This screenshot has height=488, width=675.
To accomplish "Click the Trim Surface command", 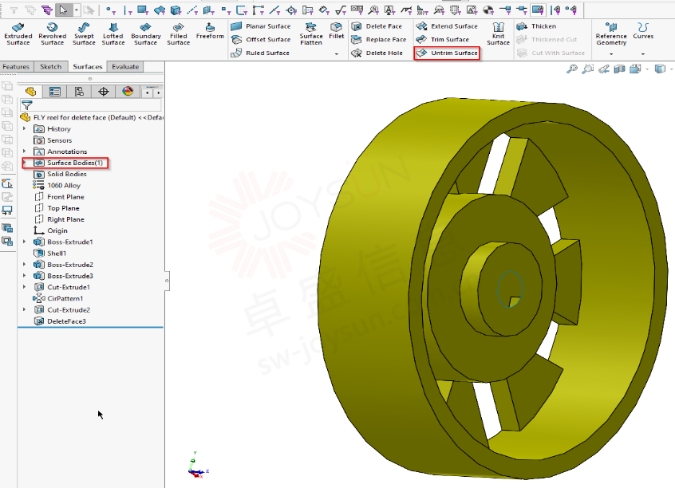I will (x=443, y=40).
